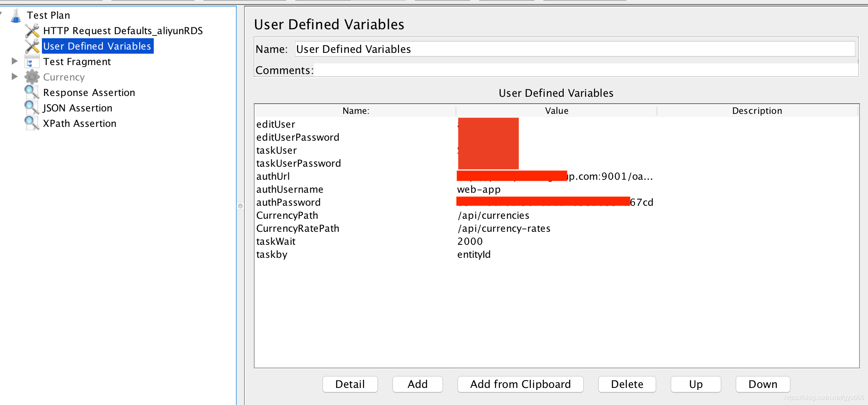Move variable row Down
The width and height of the screenshot is (868, 405).
coord(763,384)
